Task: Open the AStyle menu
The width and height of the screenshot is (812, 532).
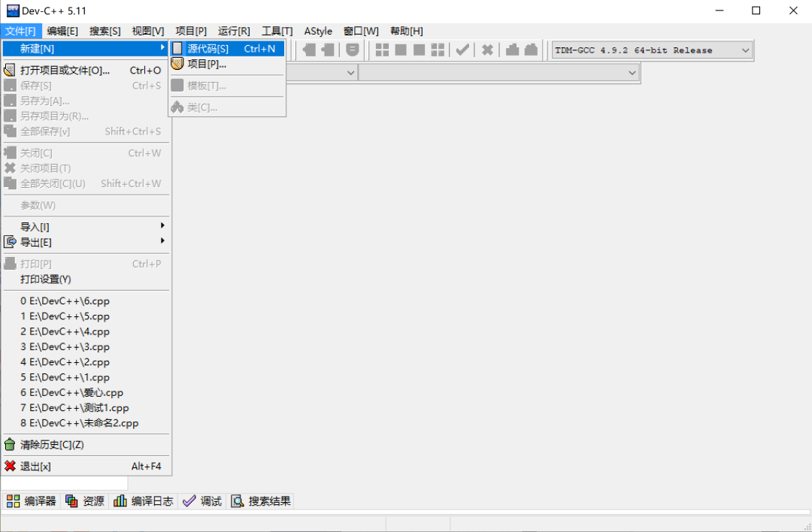Action: pyautogui.click(x=318, y=31)
